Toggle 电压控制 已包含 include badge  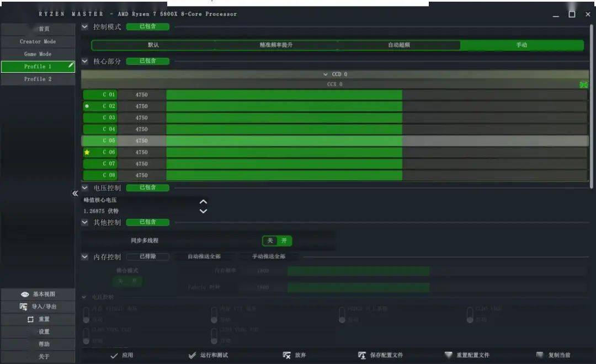point(147,188)
